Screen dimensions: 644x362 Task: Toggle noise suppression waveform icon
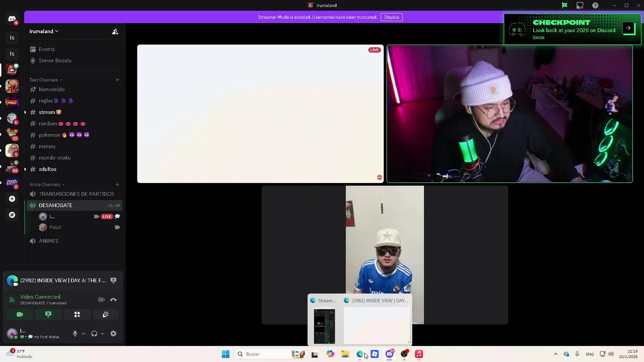101,300
